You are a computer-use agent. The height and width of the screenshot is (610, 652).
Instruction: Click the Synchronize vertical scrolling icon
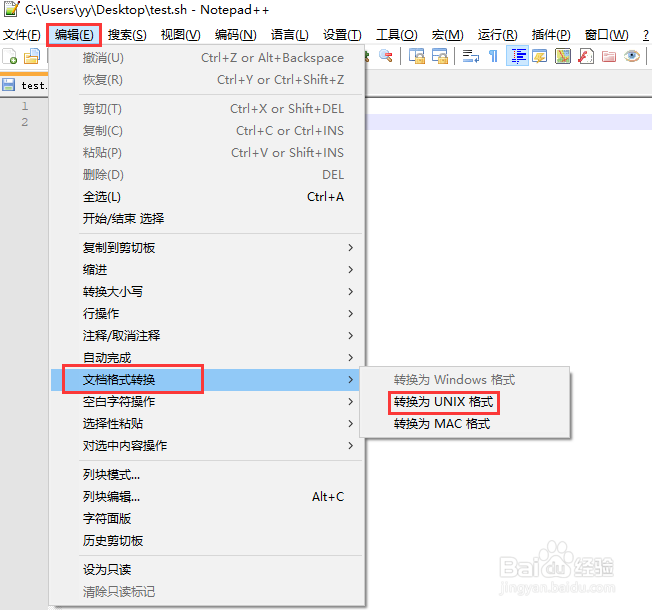(417, 56)
